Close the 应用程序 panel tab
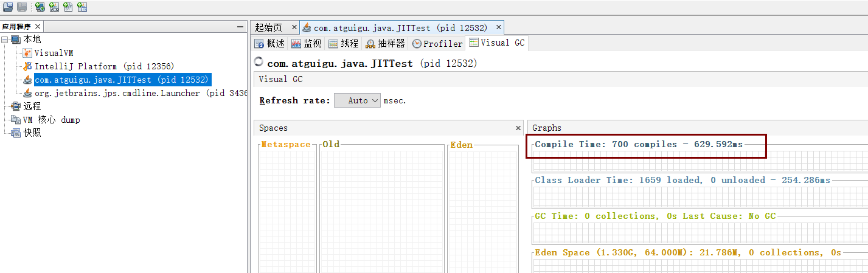The height and width of the screenshot is (273, 868). (37, 27)
